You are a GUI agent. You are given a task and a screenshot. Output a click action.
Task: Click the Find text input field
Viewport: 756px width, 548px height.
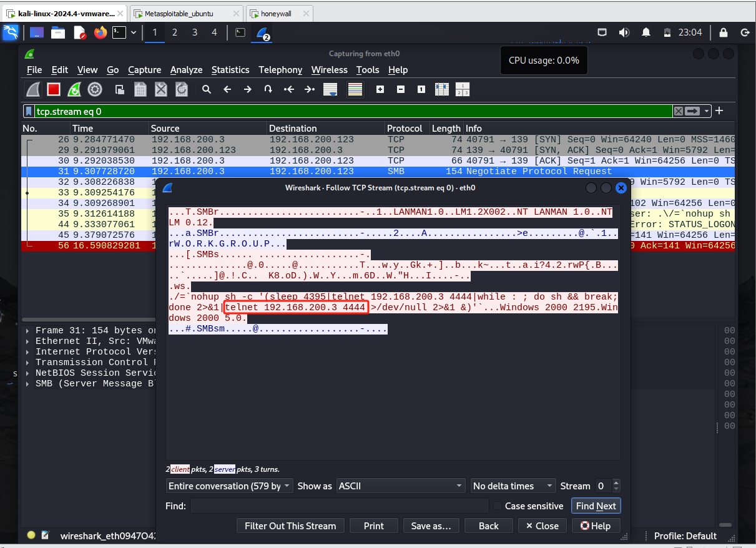[340, 506]
